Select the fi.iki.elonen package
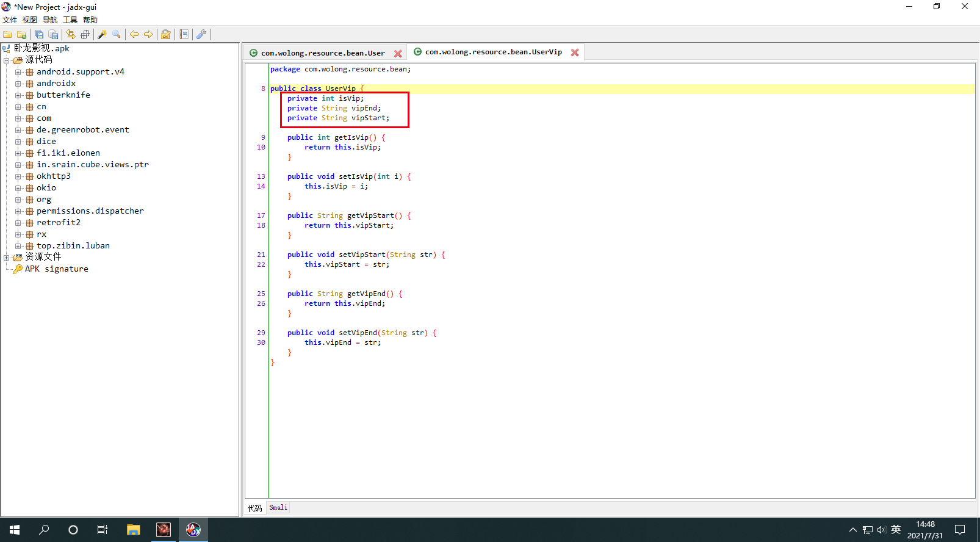The image size is (980, 542). (68, 153)
